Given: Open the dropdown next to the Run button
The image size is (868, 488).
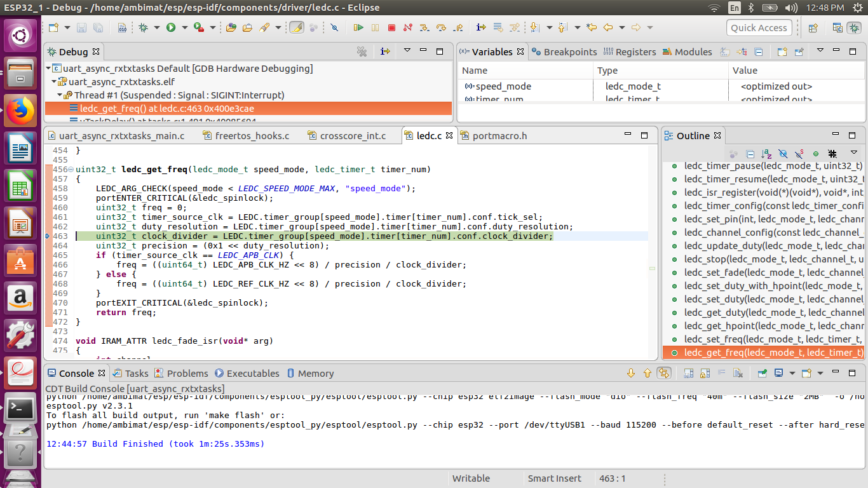Looking at the screenshot, I should [184, 27].
